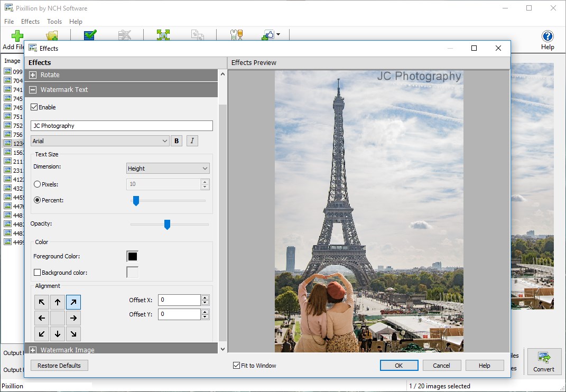This screenshot has height=392, width=566.
Task: Click the upload sharing toolbar icon
Action: (x=267, y=35)
